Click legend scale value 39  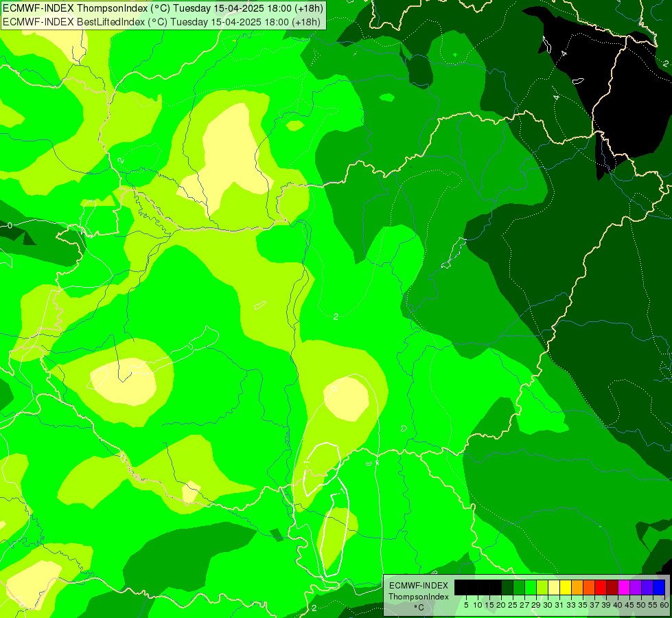pyautogui.click(x=606, y=605)
